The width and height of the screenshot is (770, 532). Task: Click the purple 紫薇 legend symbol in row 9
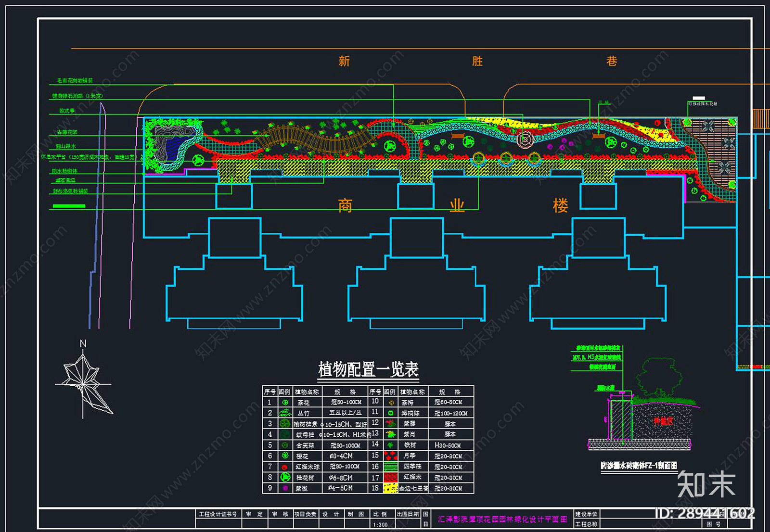point(285,488)
